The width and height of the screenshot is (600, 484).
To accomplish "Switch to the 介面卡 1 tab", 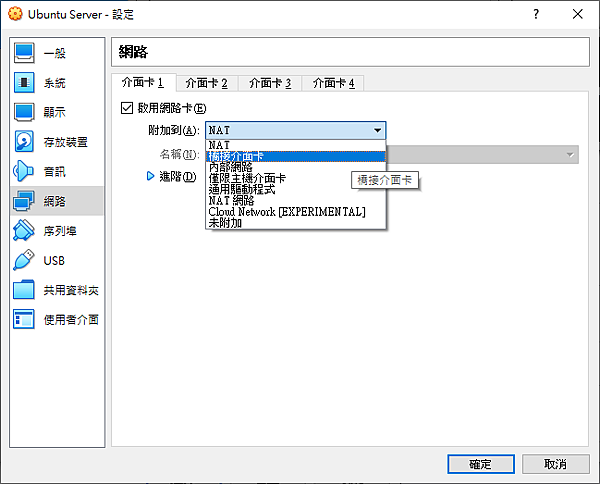I will point(143,83).
